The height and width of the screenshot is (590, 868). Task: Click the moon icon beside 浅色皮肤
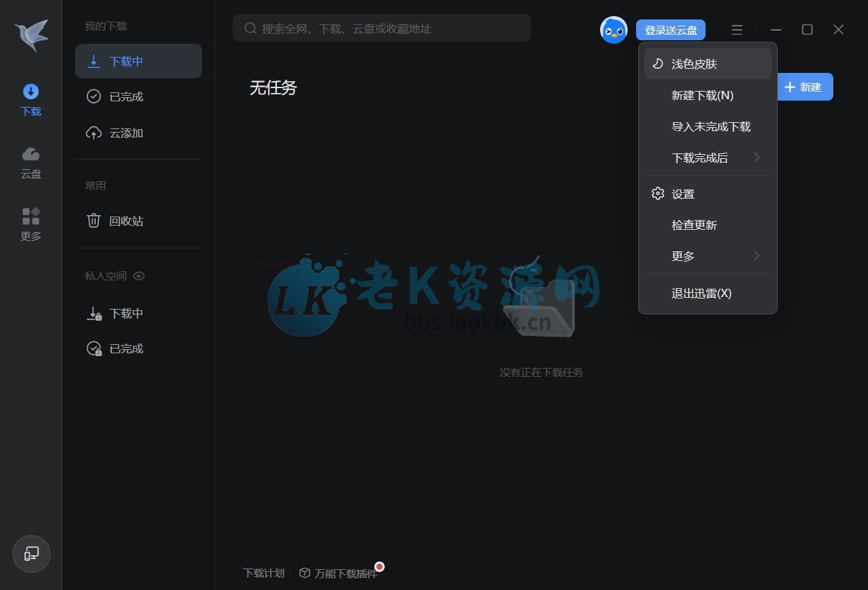coord(658,64)
